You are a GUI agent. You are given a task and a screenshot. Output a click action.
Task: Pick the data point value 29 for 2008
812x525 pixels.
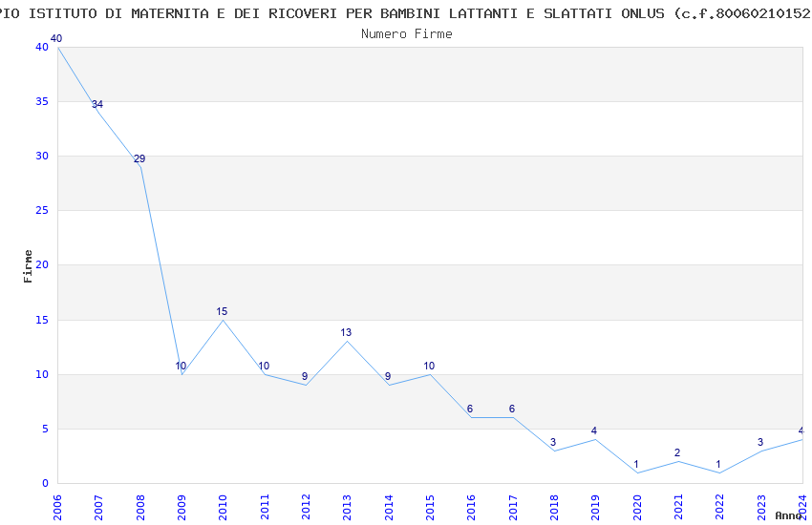(139, 158)
